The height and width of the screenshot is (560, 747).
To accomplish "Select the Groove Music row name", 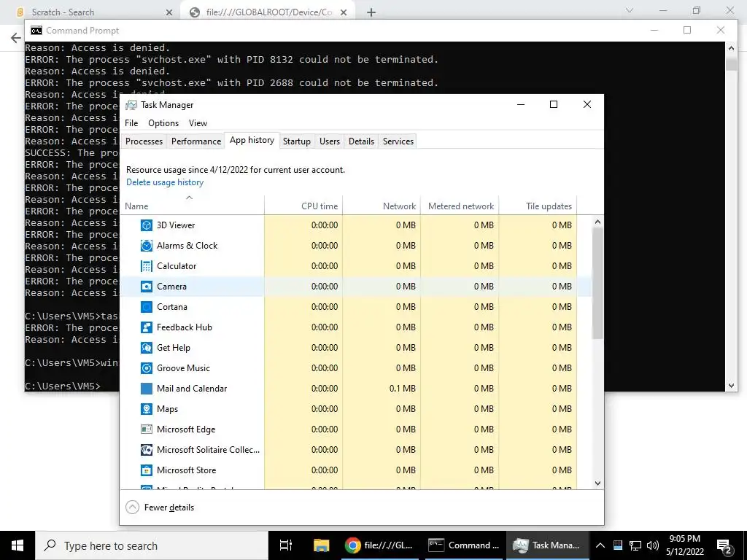I will [x=183, y=368].
